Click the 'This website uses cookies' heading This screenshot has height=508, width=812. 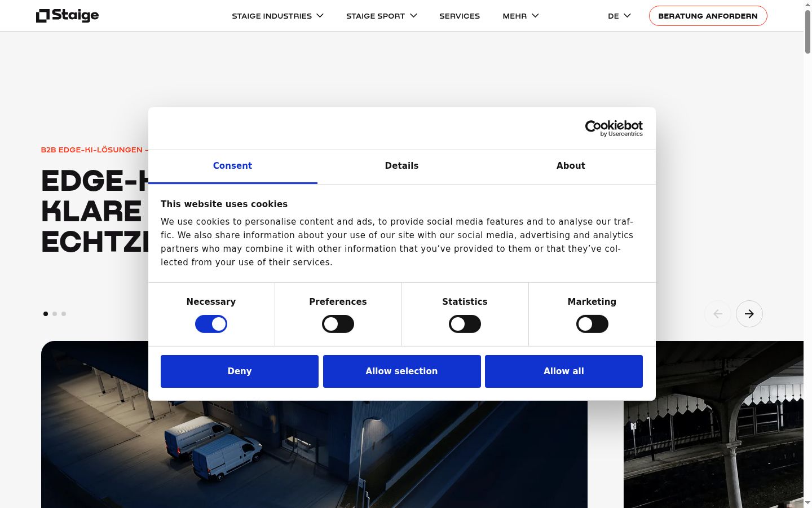coord(224,204)
